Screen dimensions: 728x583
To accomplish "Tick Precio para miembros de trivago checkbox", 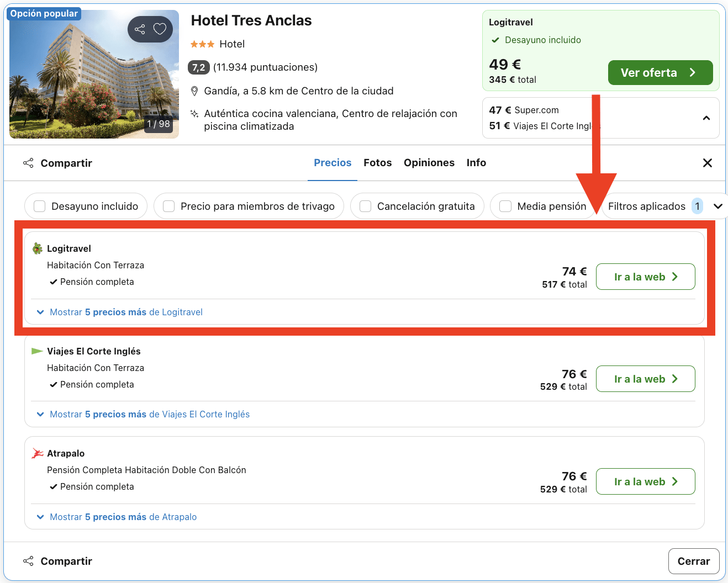I will (169, 206).
